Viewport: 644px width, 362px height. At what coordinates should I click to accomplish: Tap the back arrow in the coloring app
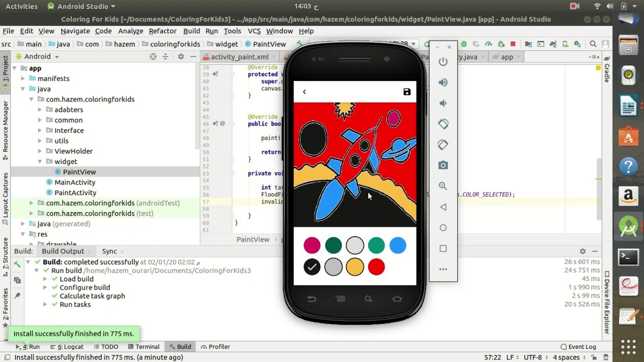pos(304,92)
